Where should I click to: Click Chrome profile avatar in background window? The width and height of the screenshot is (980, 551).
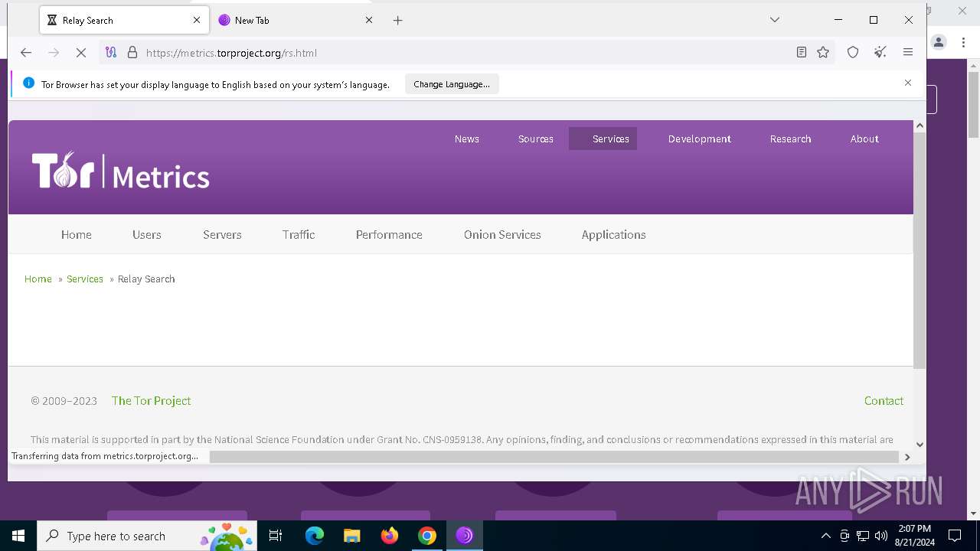click(939, 43)
